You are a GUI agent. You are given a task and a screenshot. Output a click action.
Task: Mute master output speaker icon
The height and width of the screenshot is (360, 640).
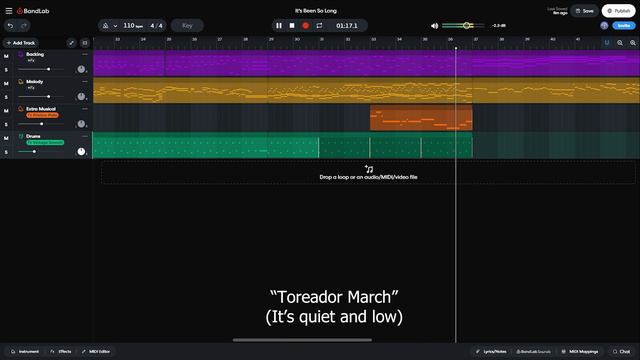coord(434,26)
